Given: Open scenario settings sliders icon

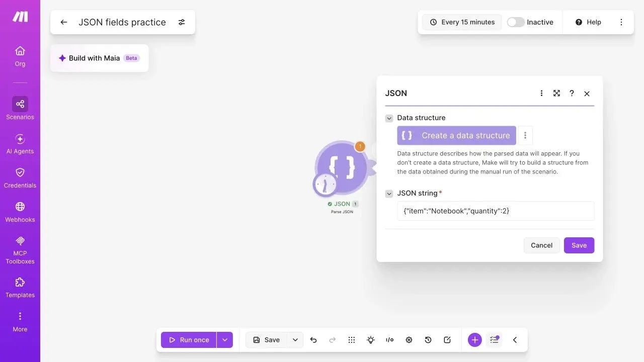Looking at the screenshot, I should 182,22.
